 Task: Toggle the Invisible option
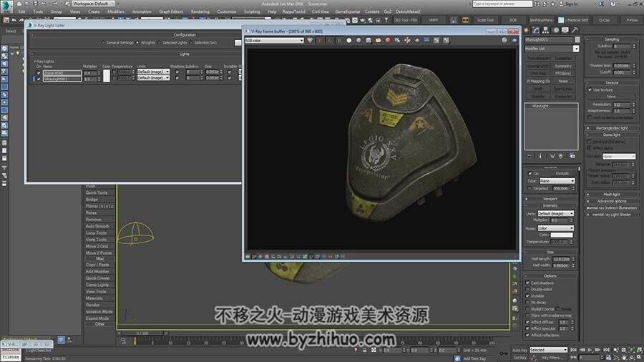click(x=528, y=296)
